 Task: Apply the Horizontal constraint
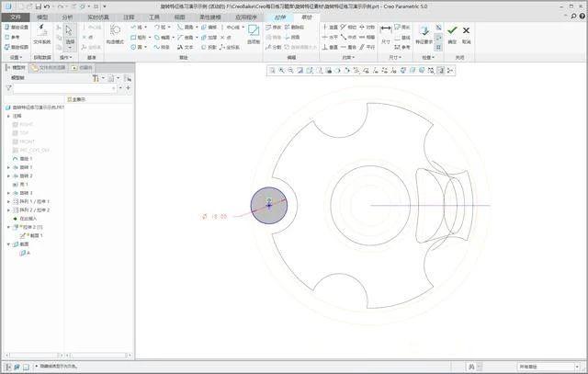331,38
